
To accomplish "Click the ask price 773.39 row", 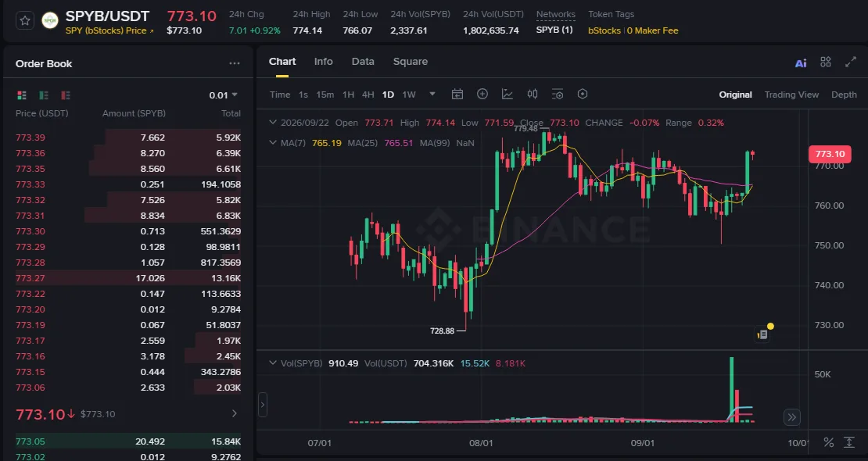I will pos(128,138).
